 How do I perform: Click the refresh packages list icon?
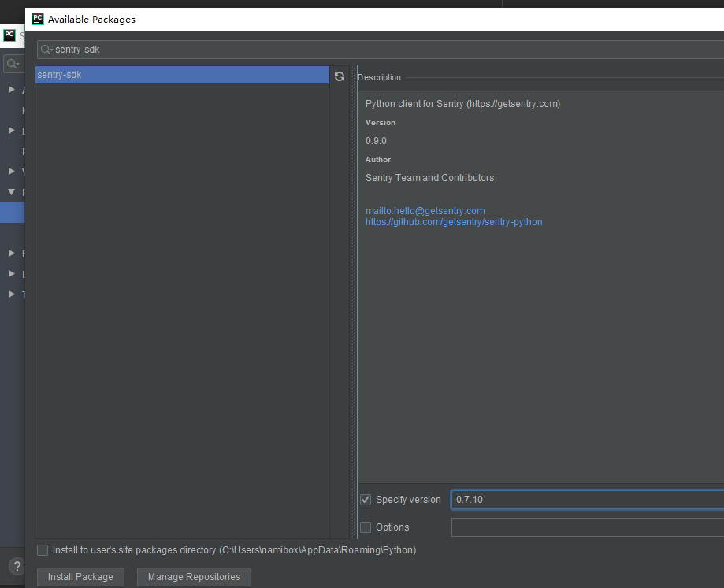[340, 76]
